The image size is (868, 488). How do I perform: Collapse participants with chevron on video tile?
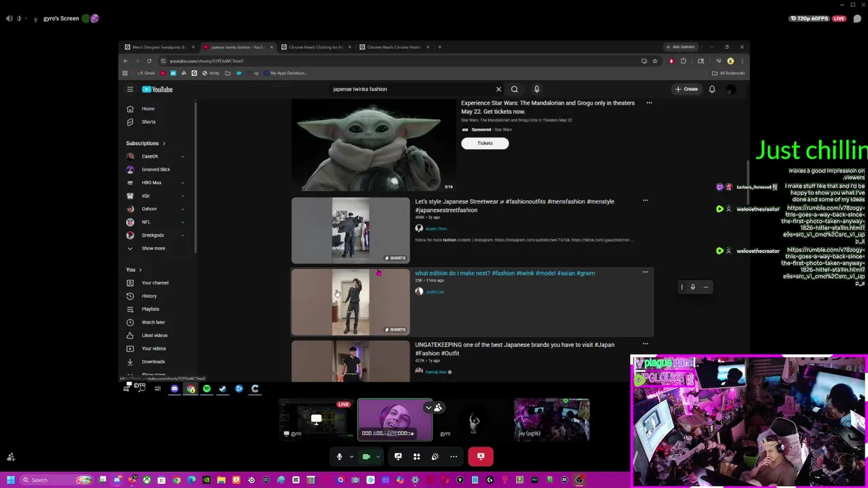[x=428, y=407]
